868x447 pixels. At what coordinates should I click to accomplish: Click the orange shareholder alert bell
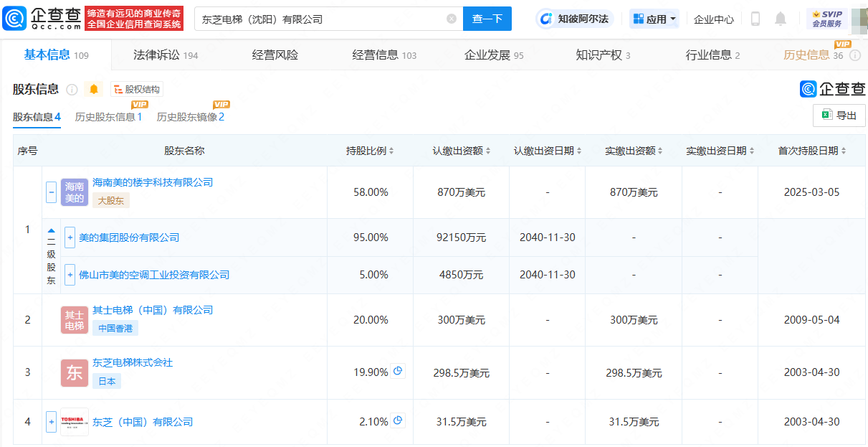point(94,89)
